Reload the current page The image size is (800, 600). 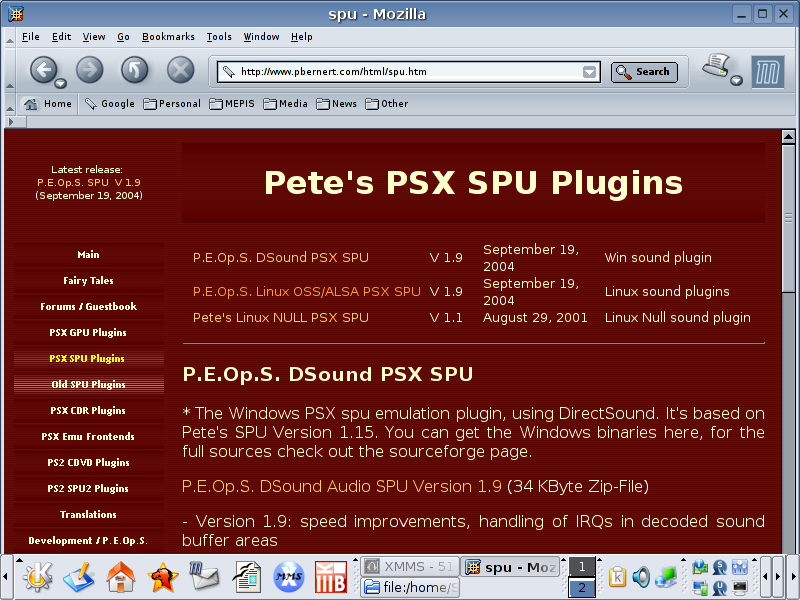pos(134,69)
